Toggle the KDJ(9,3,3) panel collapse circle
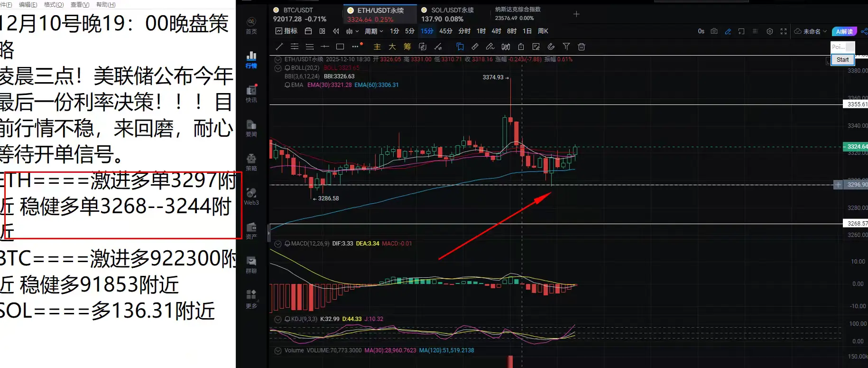 (278, 319)
